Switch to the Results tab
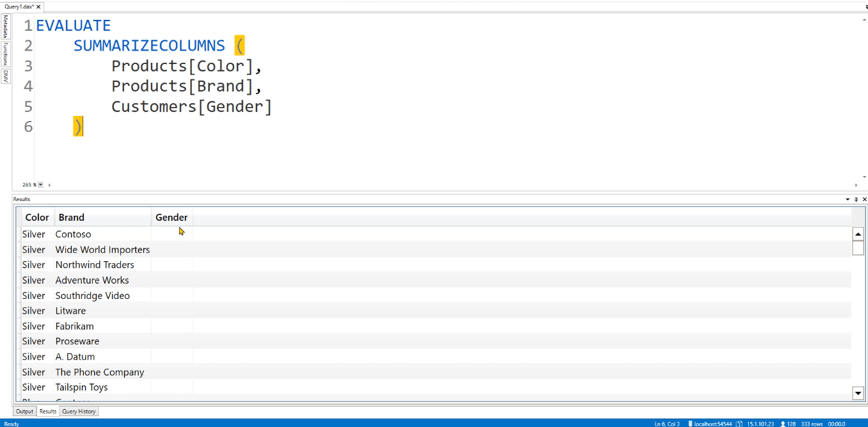 pyautogui.click(x=48, y=412)
